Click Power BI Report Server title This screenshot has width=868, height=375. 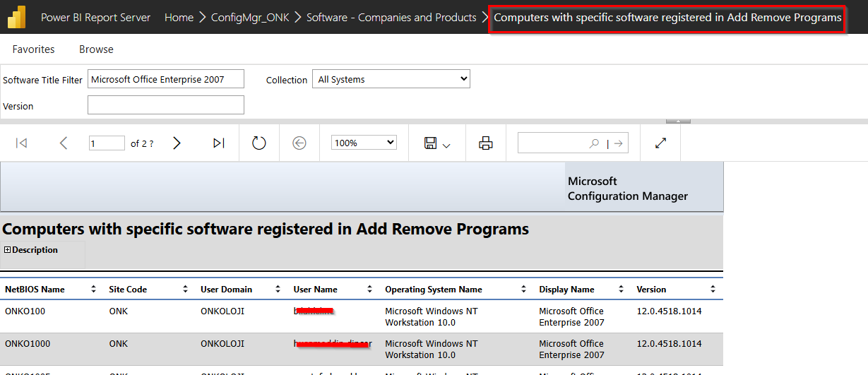(x=95, y=18)
